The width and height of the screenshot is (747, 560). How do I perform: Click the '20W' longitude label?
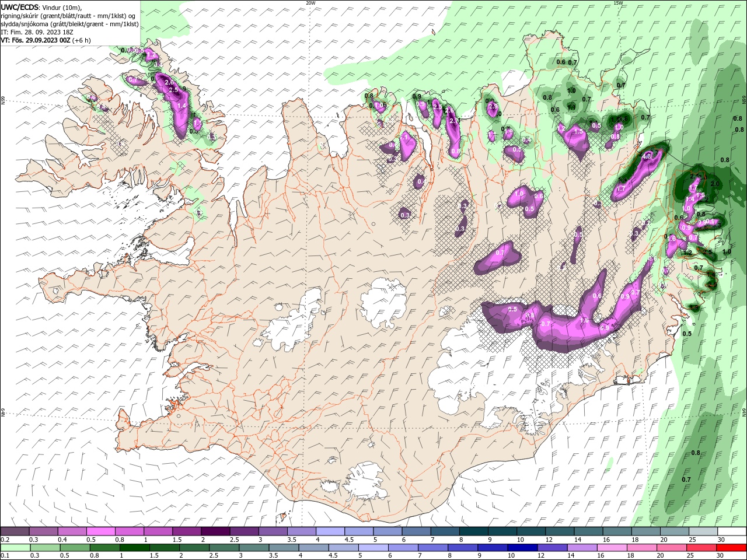click(x=310, y=3)
